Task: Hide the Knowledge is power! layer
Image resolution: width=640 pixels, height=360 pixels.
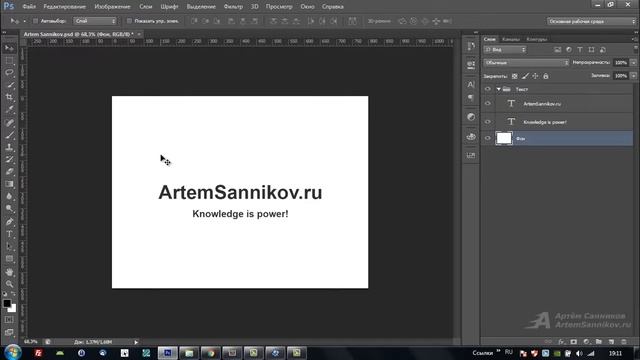Action: tap(488, 122)
